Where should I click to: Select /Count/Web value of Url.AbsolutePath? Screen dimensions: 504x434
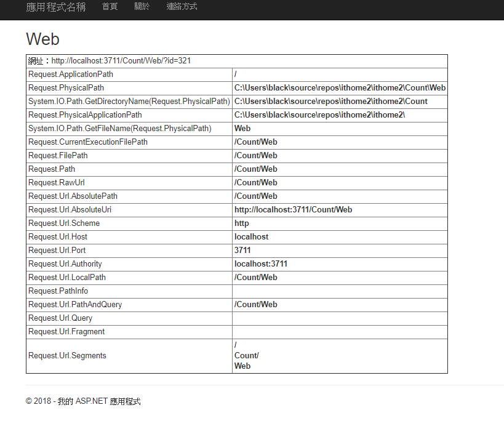click(255, 196)
